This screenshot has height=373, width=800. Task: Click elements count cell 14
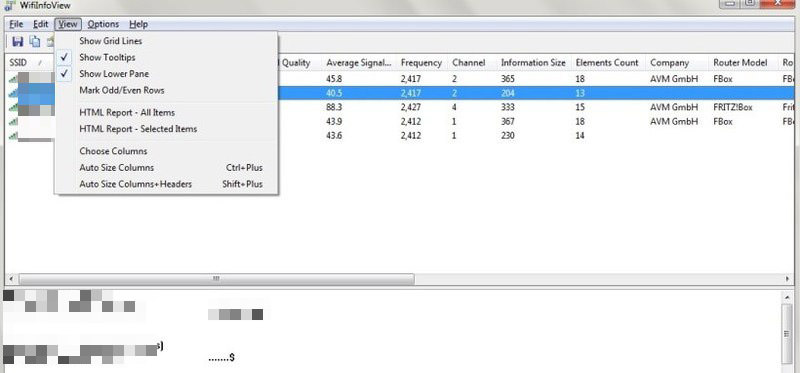(581, 136)
